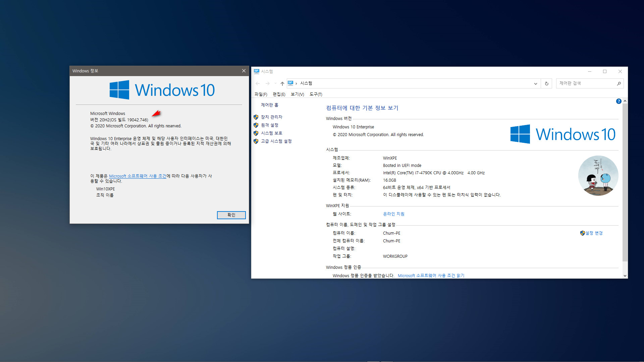Open 시스템 보호 from sidebar
Image resolution: width=644 pixels, height=362 pixels.
pyautogui.click(x=272, y=133)
